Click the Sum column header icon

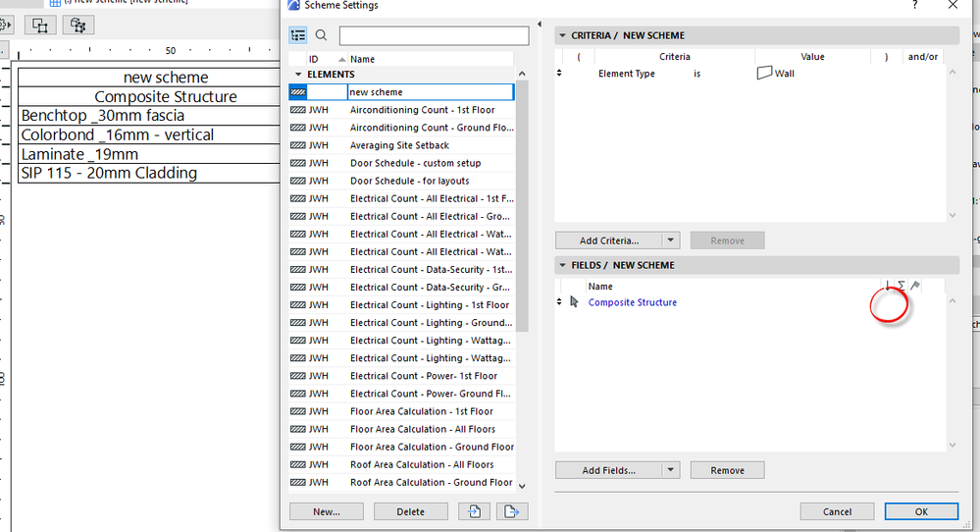tap(902, 286)
